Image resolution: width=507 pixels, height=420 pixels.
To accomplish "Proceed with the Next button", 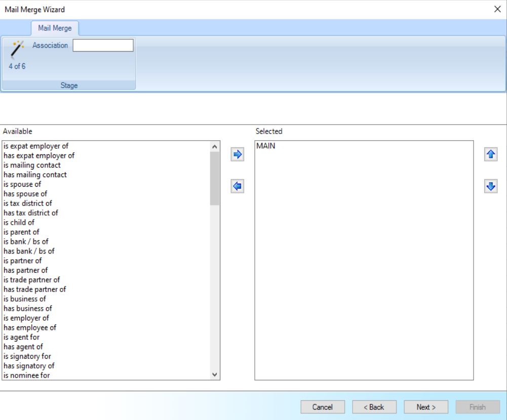I will pos(426,407).
